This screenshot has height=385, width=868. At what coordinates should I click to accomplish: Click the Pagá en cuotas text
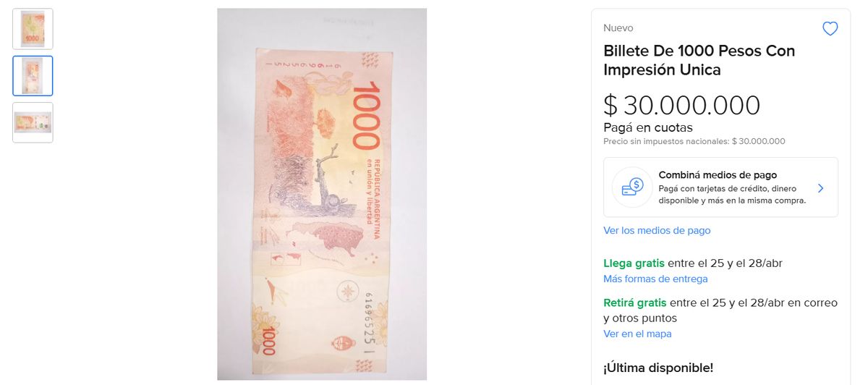tap(648, 127)
